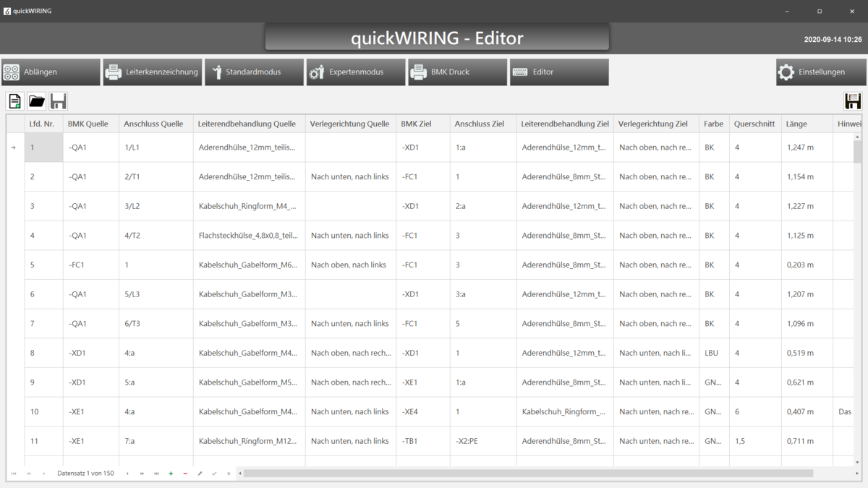Click the pencil edit record icon

tap(200, 474)
